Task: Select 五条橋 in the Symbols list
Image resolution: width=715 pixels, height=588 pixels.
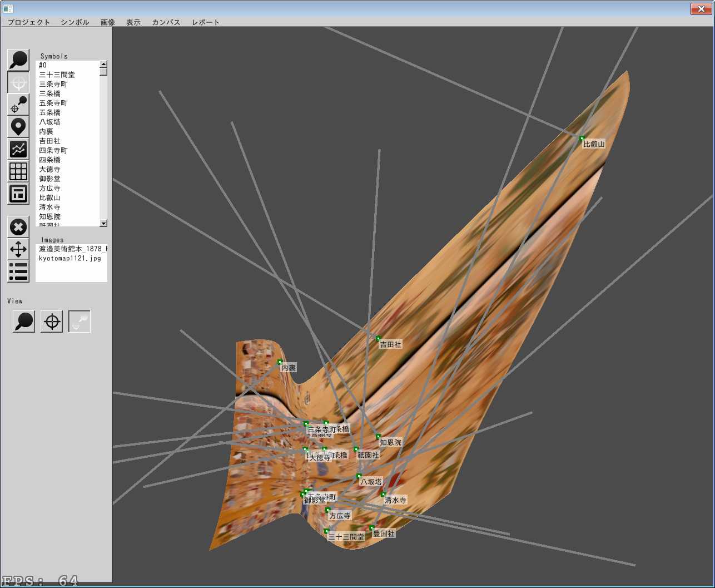Action: click(x=67, y=112)
